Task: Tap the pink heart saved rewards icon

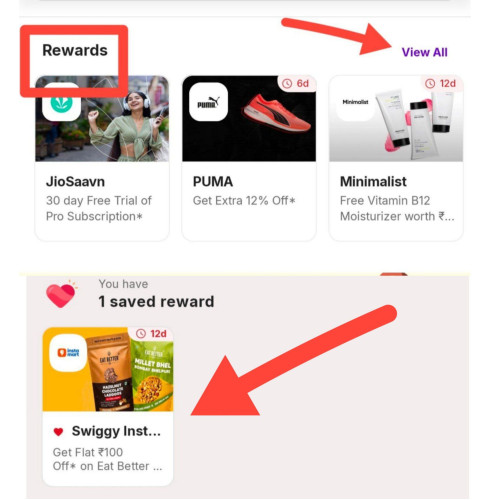Action: [61, 294]
